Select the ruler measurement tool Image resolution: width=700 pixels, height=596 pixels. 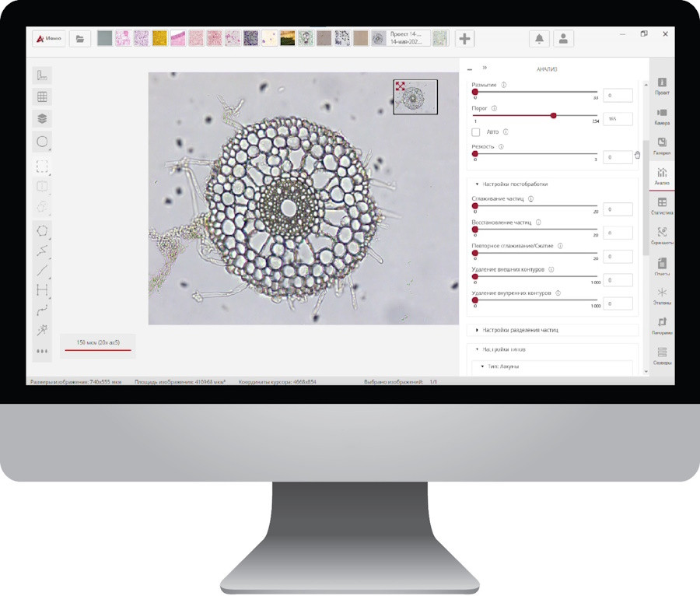[x=42, y=75]
